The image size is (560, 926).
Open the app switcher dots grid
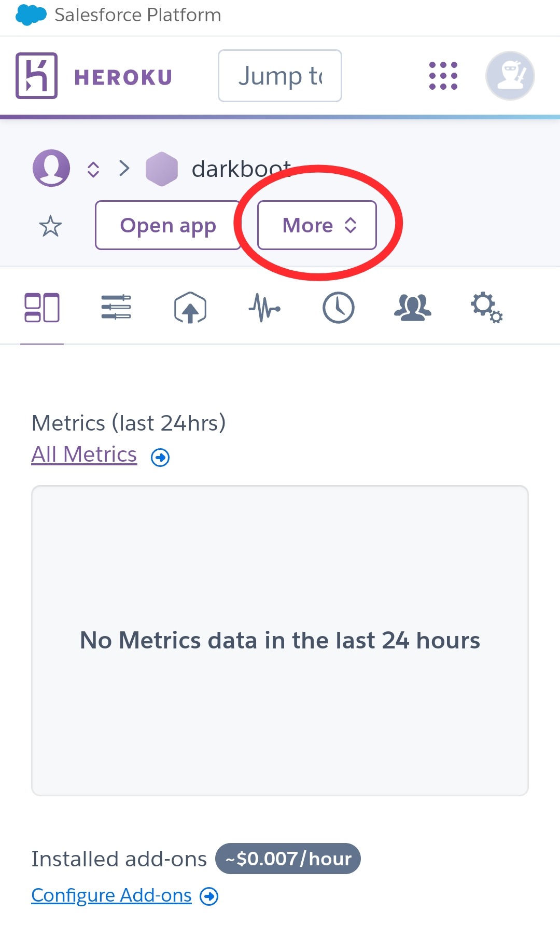pyautogui.click(x=443, y=76)
